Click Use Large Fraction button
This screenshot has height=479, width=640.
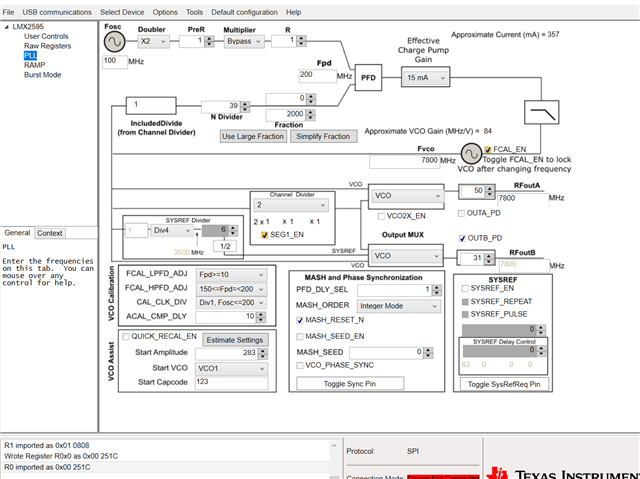coord(253,136)
